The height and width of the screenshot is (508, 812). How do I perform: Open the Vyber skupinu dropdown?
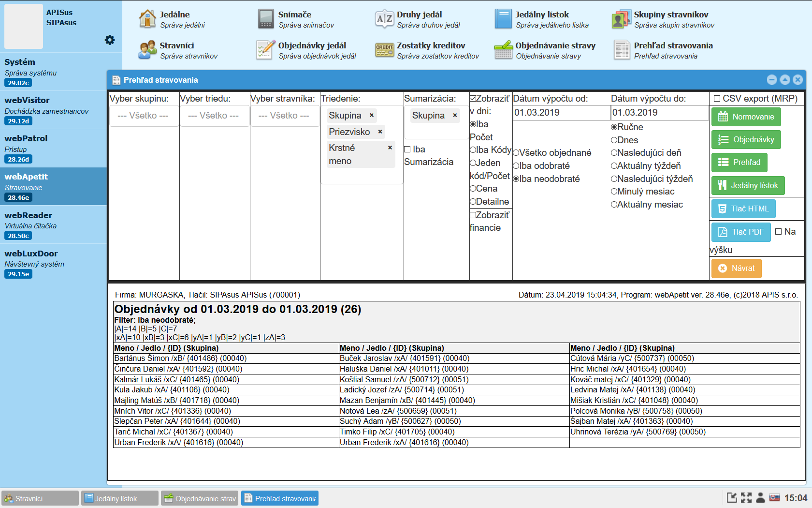144,116
